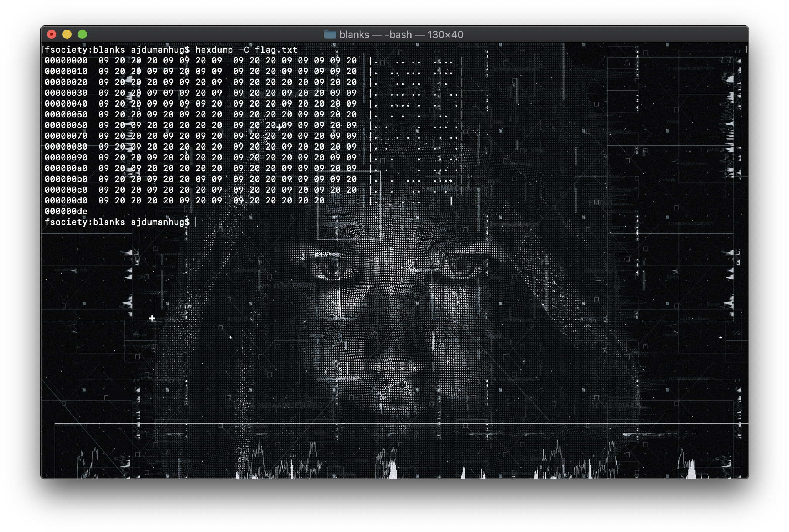Minimize the terminal with the yellow button

pyautogui.click(x=67, y=35)
